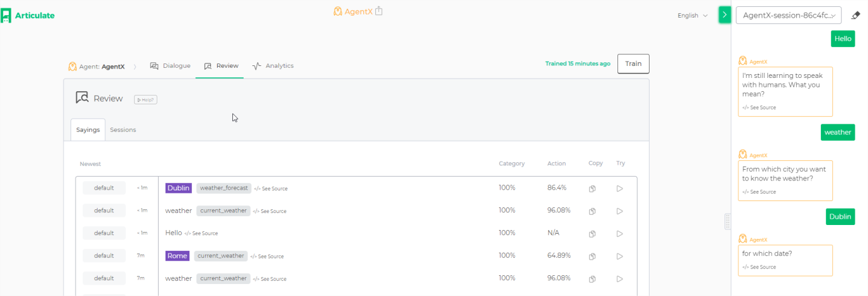Click the 64.89% action value
The image size is (868, 296).
coord(559,256)
